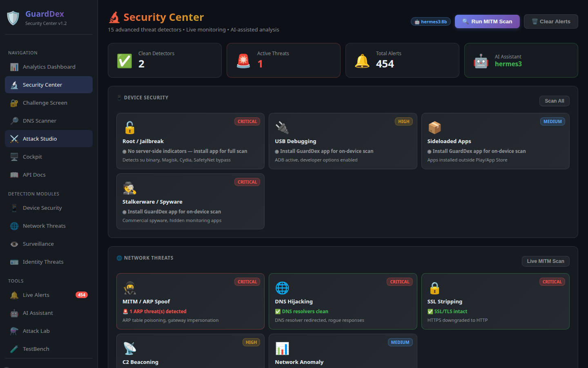
Task: Click the CRITICAL badge on Stalkerware / Spyware
Action: pyautogui.click(x=247, y=182)
